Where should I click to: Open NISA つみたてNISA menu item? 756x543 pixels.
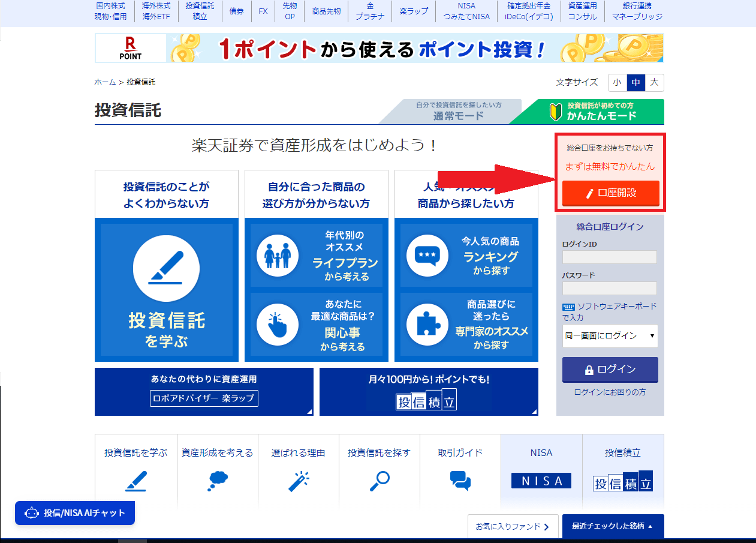pyautogui.click(x=466, y=11)
